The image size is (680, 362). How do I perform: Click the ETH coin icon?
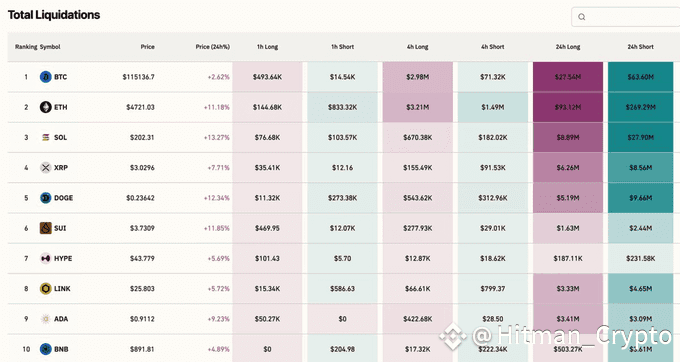click(x=46, y=107)
